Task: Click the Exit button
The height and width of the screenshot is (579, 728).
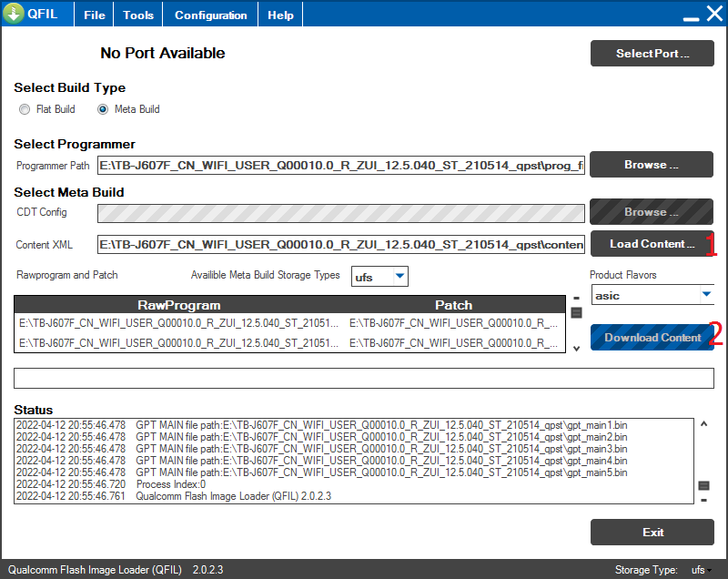Action: click(x=652, y=532)
